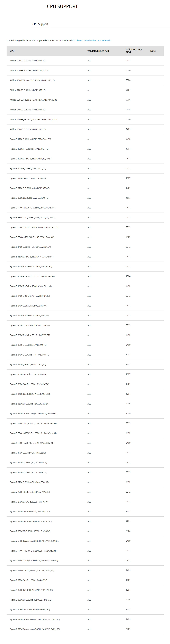Click Ryzen 9 5950X (Vermeer) row
This screenshot has height=644, width=170.
tap(85, 629)
